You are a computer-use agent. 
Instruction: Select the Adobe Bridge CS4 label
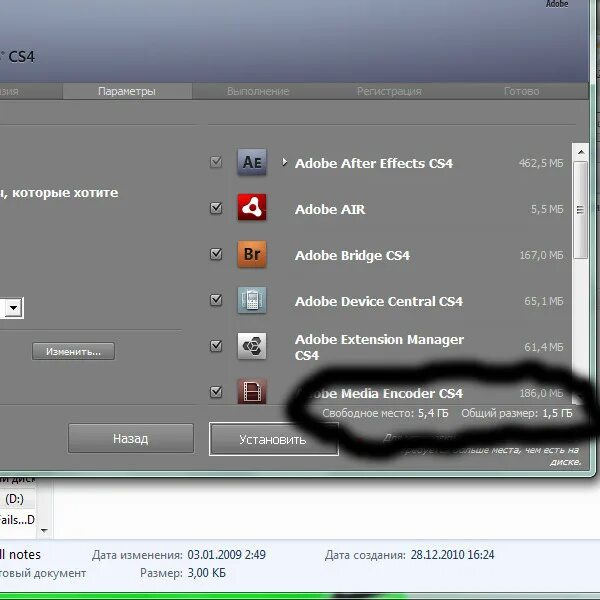pos(352,255)
